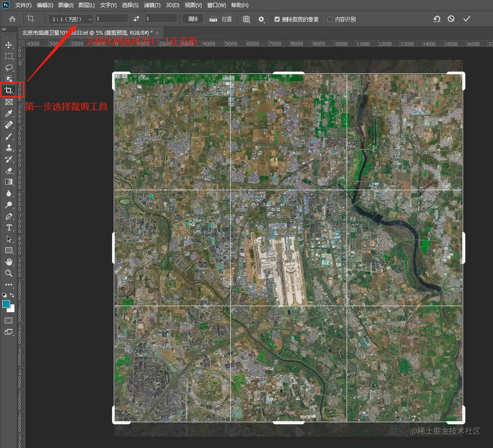Swap crop width and height values
Image resolution: width=493 pixels, height=448 pixels.
[x=136, y=19]
